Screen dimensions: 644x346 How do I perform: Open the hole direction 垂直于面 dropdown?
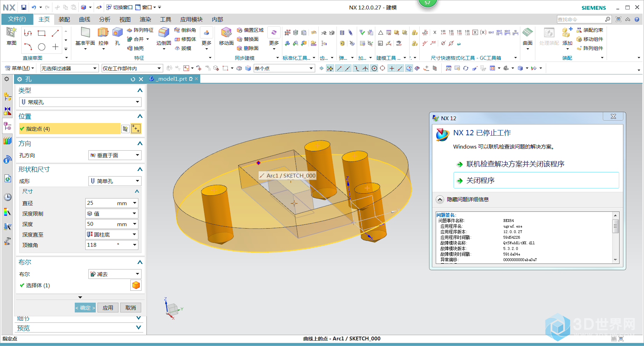[115, 155]
